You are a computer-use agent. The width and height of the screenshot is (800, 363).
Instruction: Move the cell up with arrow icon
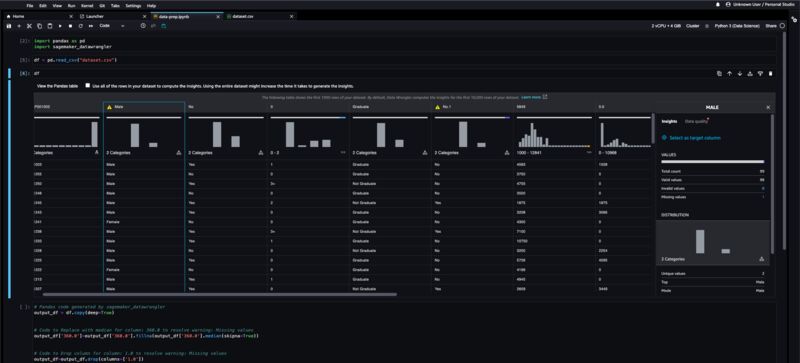729,74
